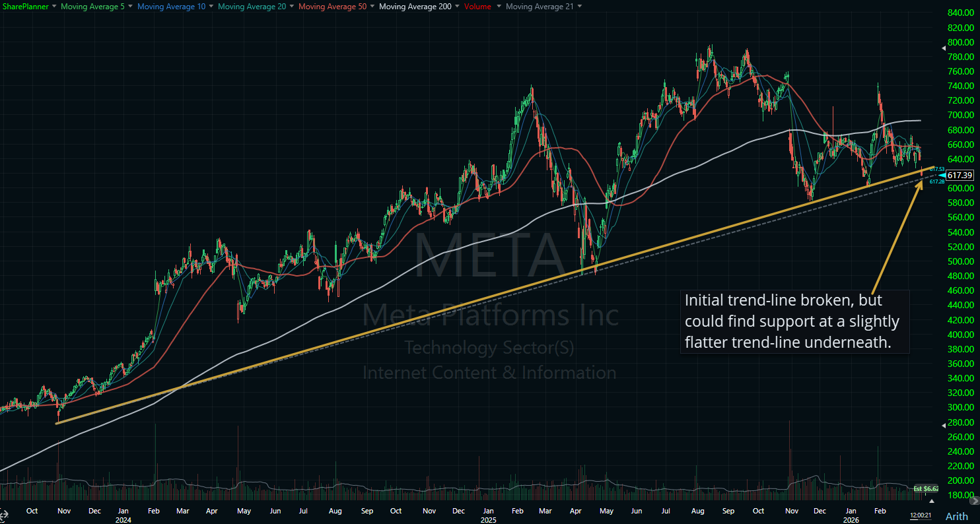Click the Moving Average 5 indicator label
The height and width of the screenshot is (524, 980).
[92, 7]
